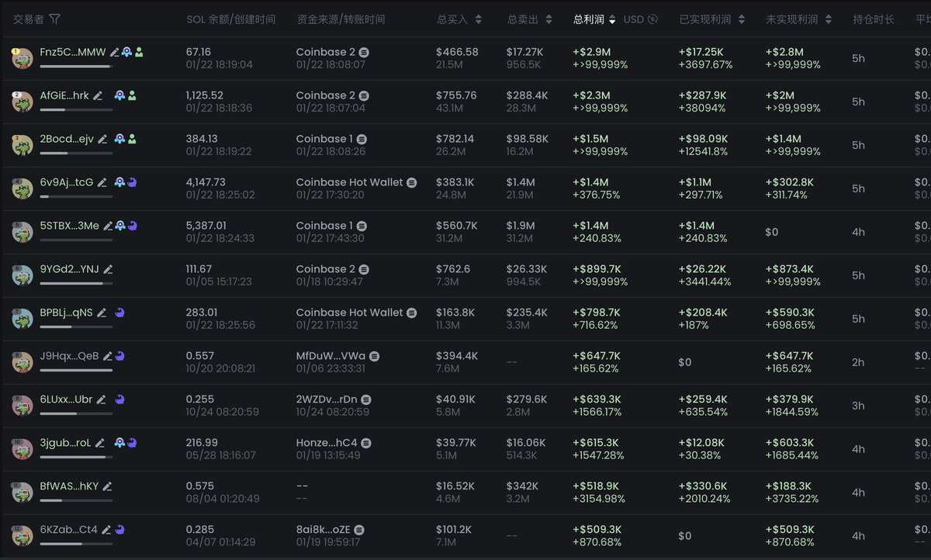Open trader address 6v9Aj...tcG
This screenshot has height=560, width=931.
pos(67,182)
